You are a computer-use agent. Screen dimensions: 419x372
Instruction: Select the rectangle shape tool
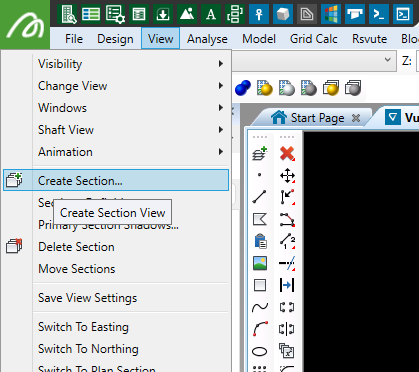click(x=260, y=285)
